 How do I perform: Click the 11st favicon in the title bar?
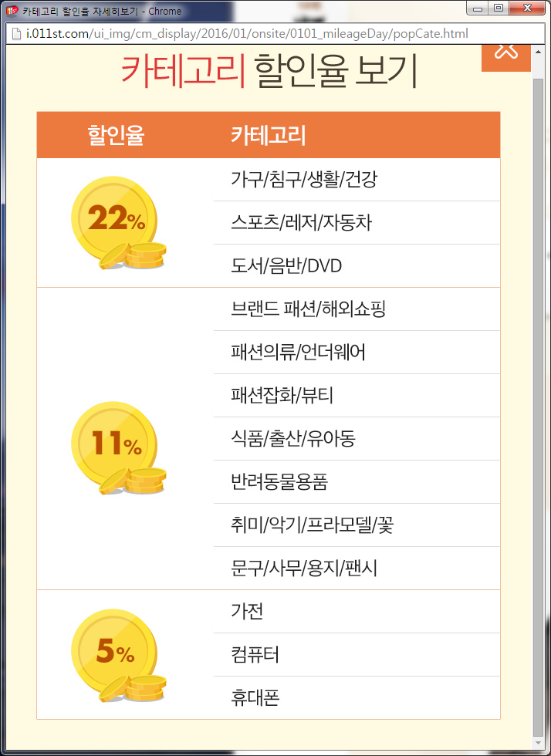point(11,11)
